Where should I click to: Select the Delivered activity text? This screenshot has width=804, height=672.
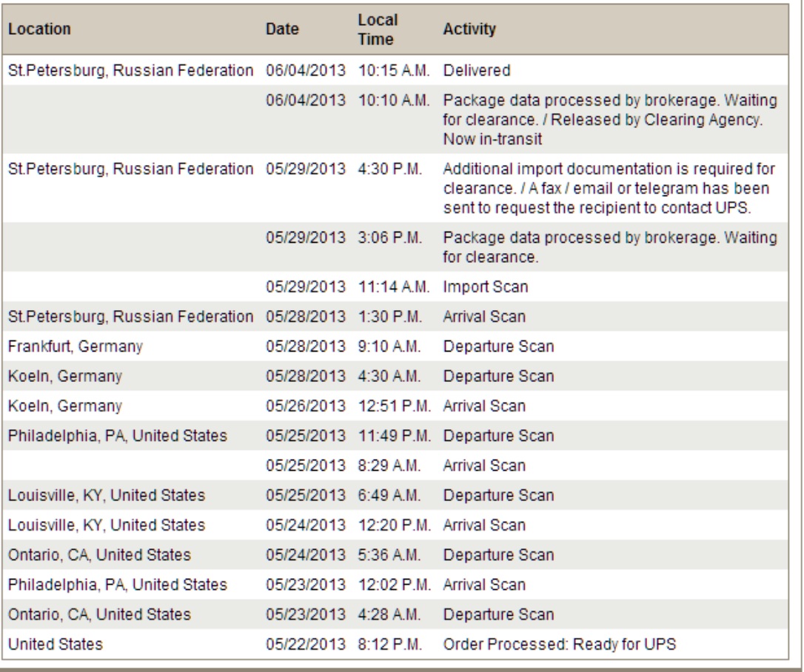pos(477,71)
